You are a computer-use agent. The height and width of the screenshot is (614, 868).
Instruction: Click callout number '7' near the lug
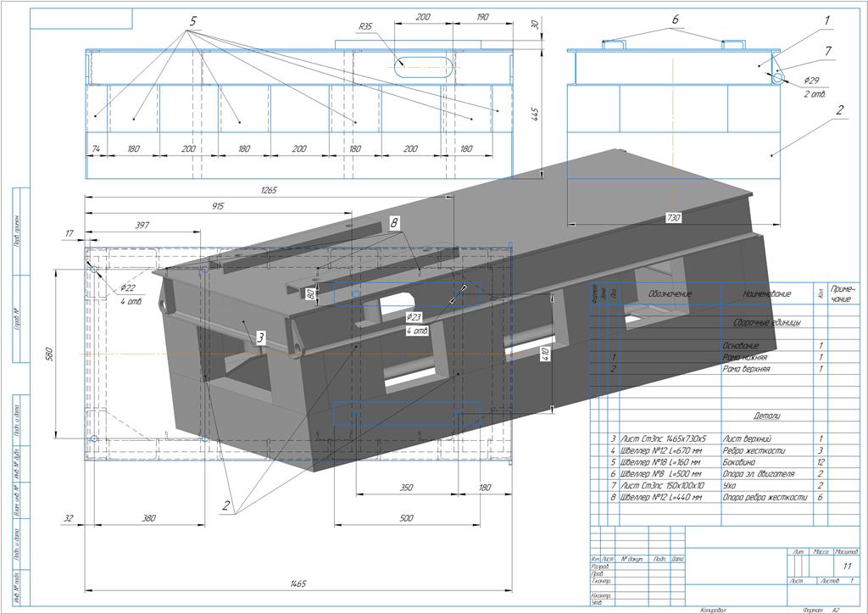tap(827, 52)
